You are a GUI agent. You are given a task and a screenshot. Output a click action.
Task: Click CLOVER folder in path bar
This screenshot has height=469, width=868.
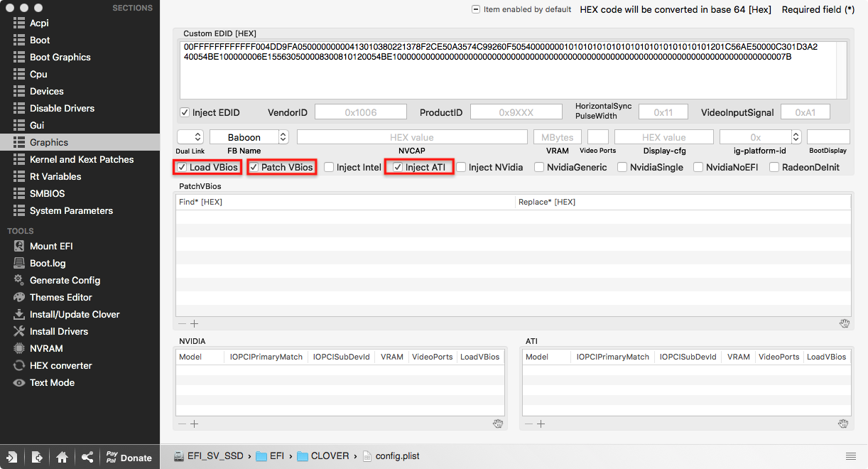(x=323, y=456)
